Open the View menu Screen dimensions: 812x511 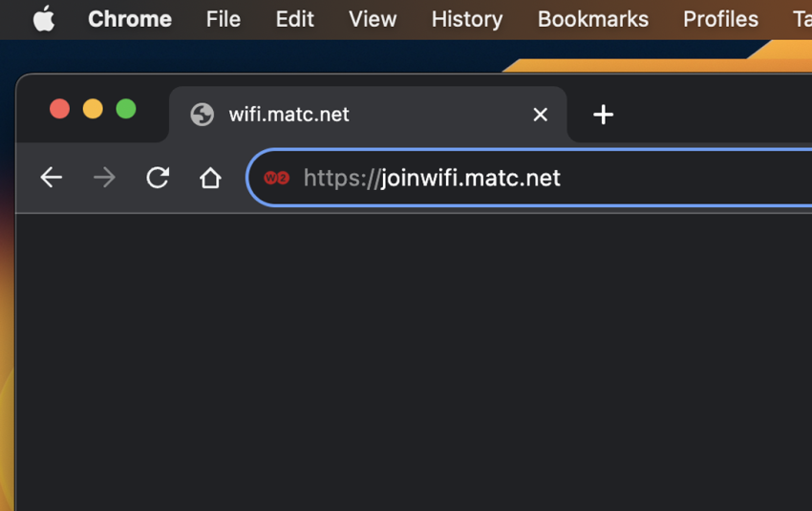tap(373, 19)
